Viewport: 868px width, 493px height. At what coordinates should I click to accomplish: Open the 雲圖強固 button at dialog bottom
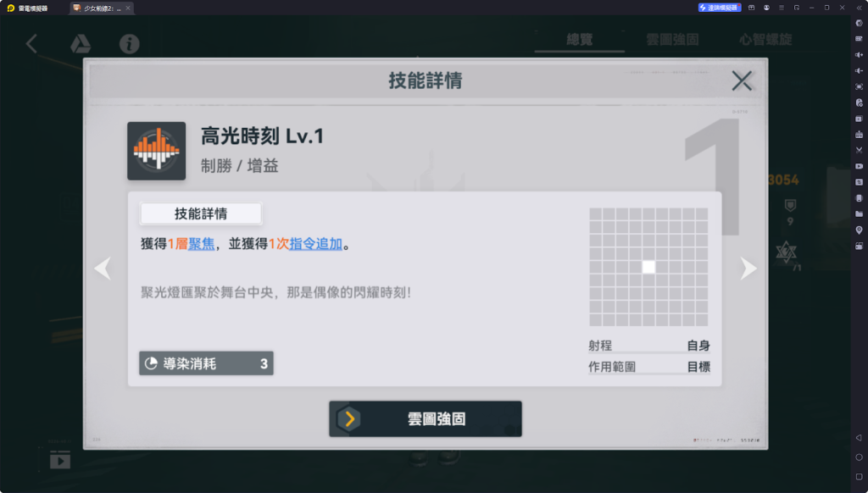click(426, 418)
